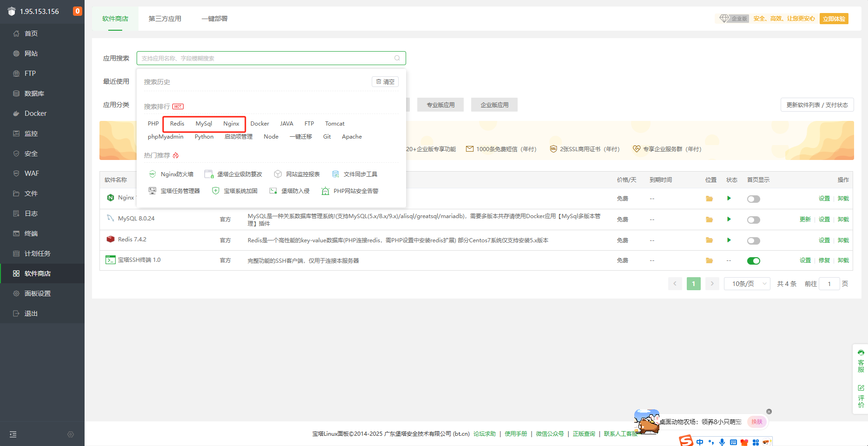Image resolution: width=868 pixels, height=446 pixels.
Task: Disable homepage display for 宝塔SSH终端
Action: click(754, 261)
